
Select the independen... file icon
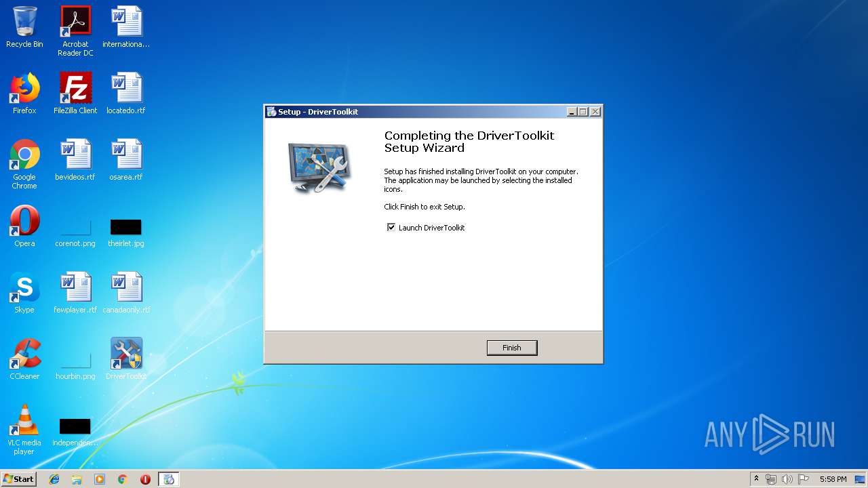pos(75,432)
